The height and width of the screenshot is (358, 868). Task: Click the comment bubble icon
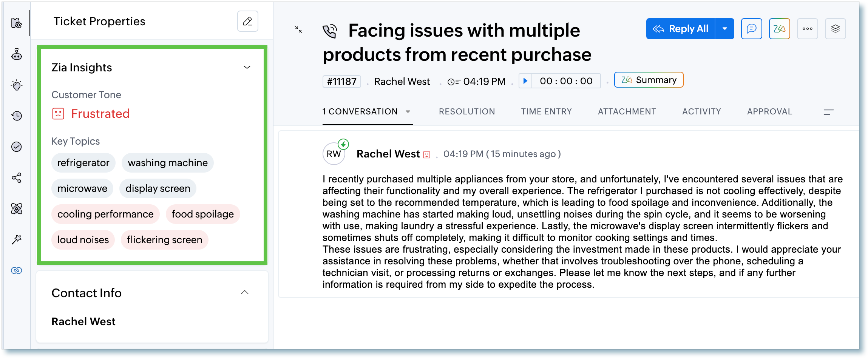pyautogui.click(x=751, y=29)
